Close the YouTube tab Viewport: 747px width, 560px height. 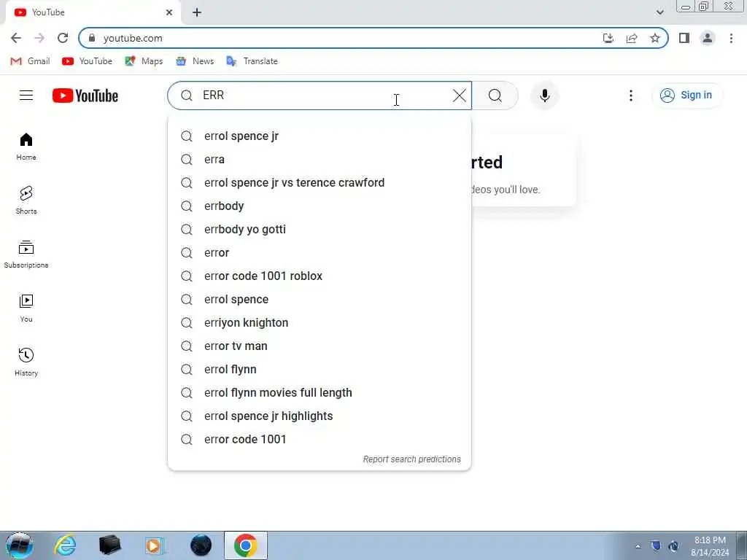coord(169,12)
